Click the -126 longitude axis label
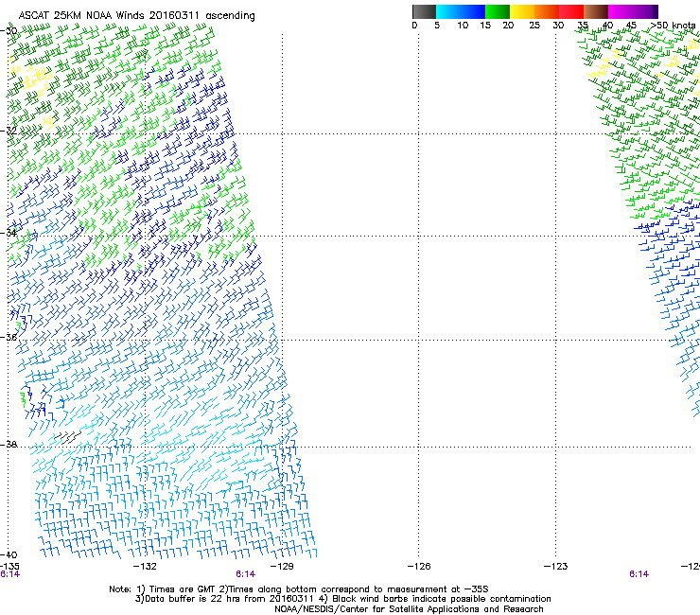The image size is (700, 615). [419, 567]
